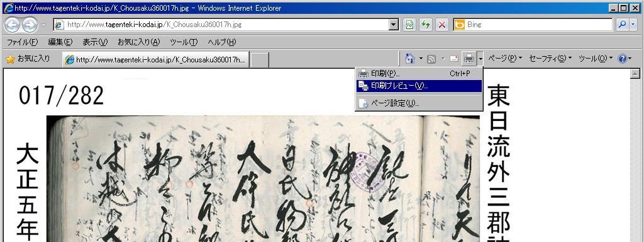
Task: Click the green Refresh arrows icon
Action: pyautogui.click(x=426, y=25)
